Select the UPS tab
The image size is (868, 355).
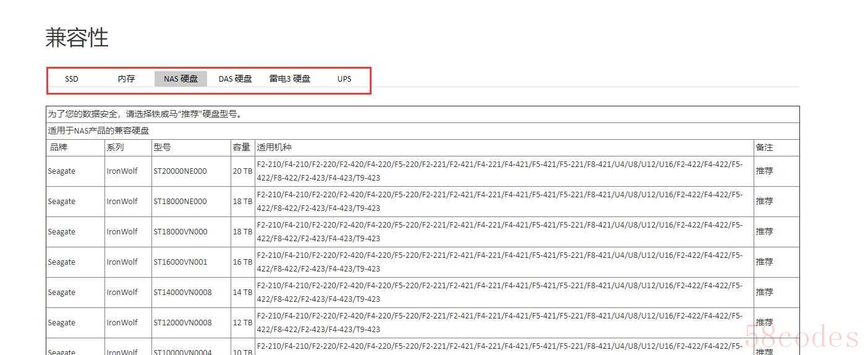pos(344,79)
